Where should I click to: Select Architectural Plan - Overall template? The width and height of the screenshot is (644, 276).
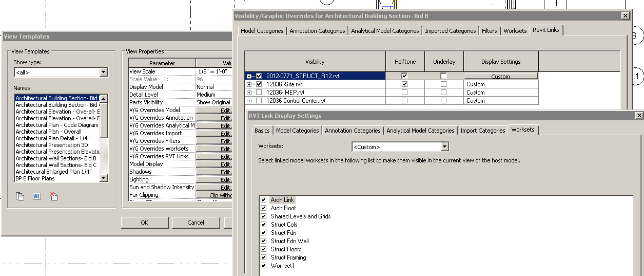[x=48, y=132]
